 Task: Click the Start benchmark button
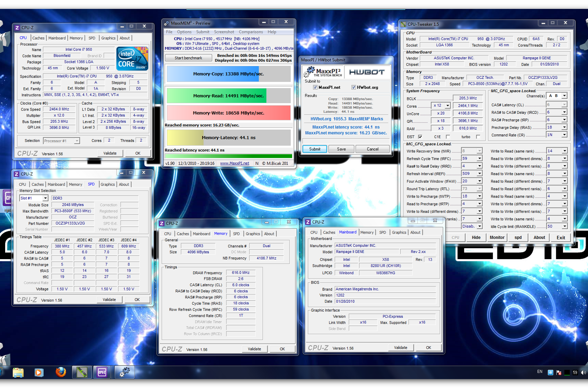(189, 58)
